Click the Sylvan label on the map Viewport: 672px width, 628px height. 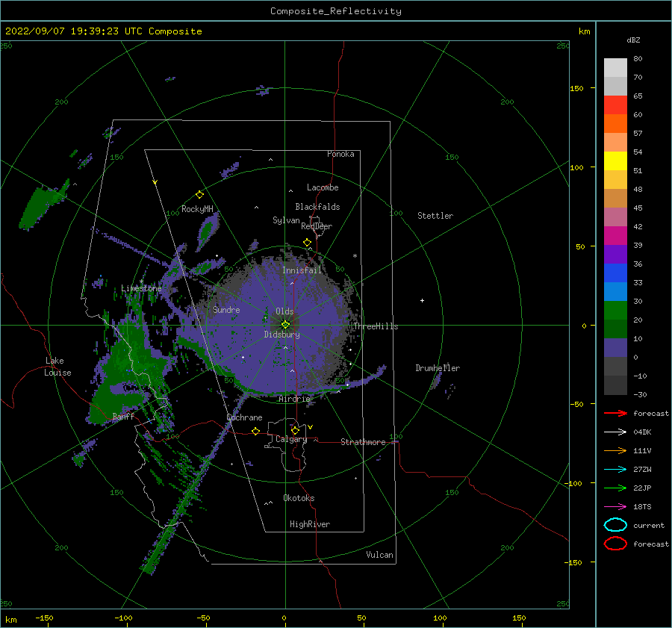click(286, 220)
